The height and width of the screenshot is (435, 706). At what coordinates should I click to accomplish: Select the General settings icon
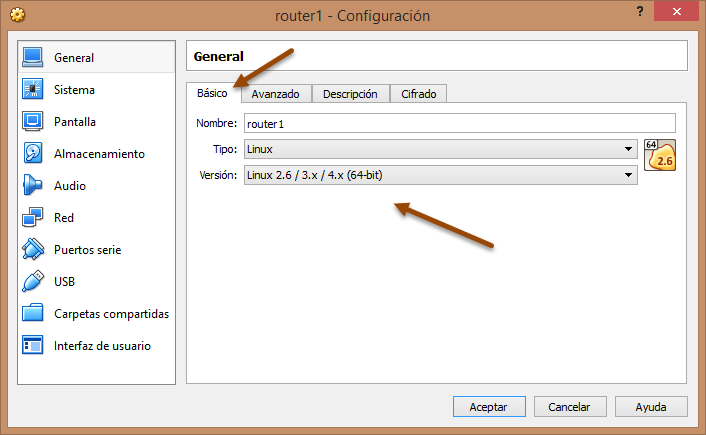(33, 58)
